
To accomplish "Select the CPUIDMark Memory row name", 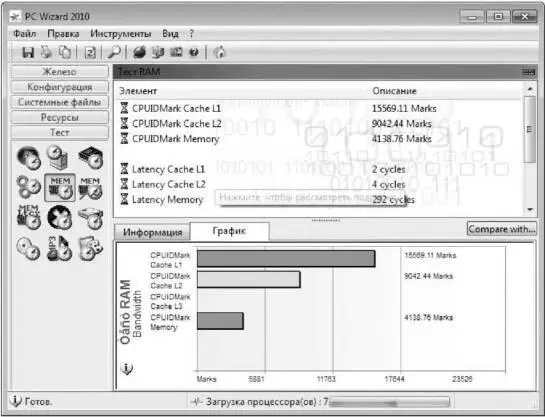I will pyautogui.click(x=176, y=139).
